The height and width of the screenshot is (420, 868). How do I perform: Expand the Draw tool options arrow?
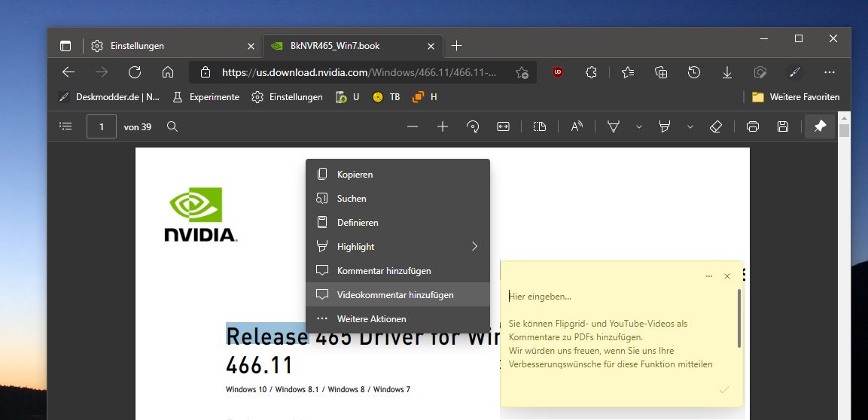click(x=639, y=126)
